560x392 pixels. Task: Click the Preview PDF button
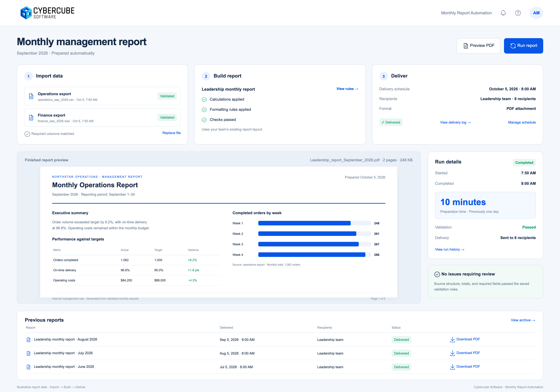[478, 46]
